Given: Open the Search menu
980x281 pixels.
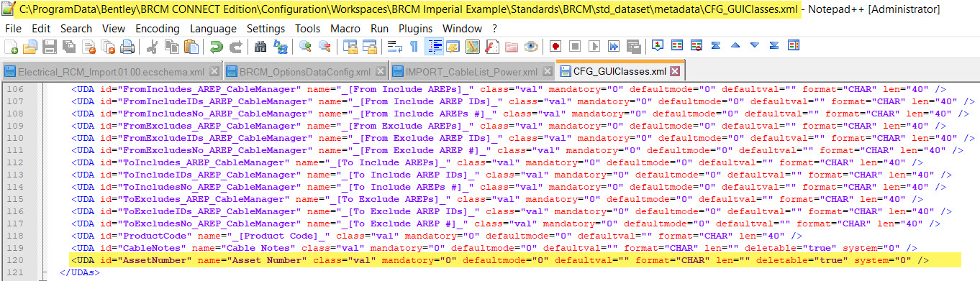Looking at the screenshot, I should 76,29.
